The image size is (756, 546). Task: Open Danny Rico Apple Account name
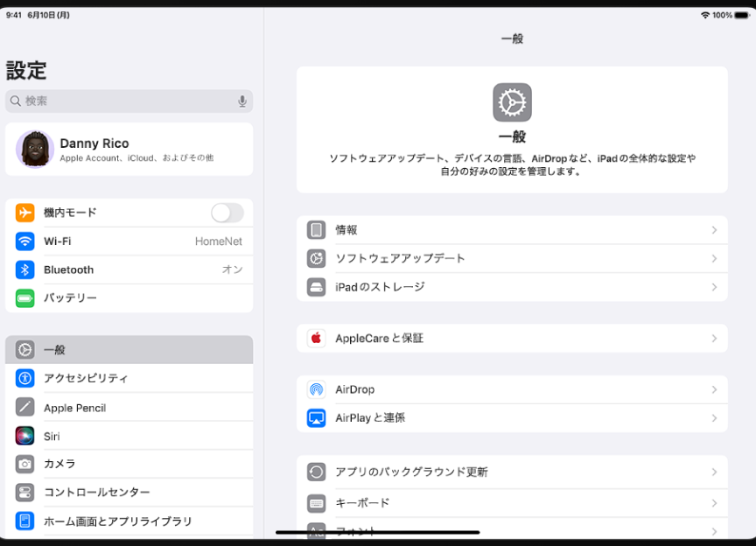[94, 143]
